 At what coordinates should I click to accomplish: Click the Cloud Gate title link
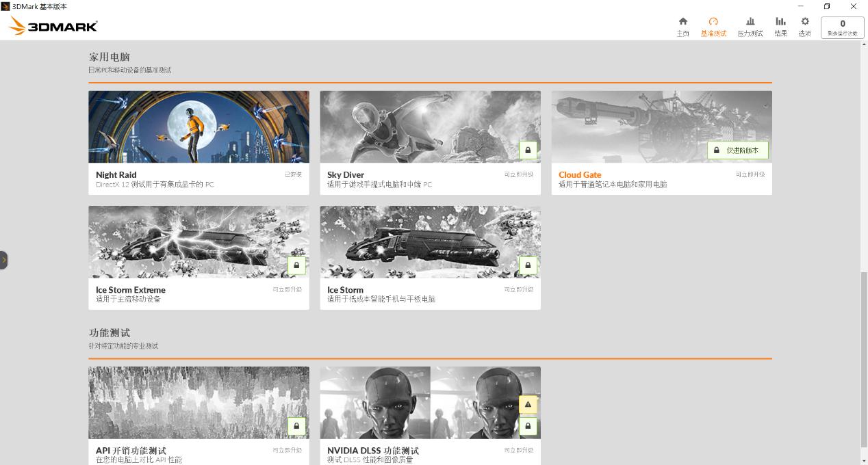580,174
